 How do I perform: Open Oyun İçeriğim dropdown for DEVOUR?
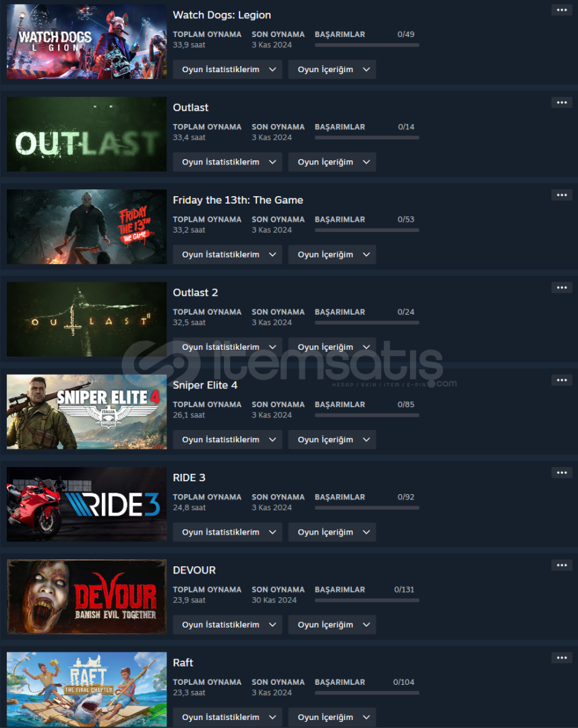pyautogui.click(x=333, y=624)
